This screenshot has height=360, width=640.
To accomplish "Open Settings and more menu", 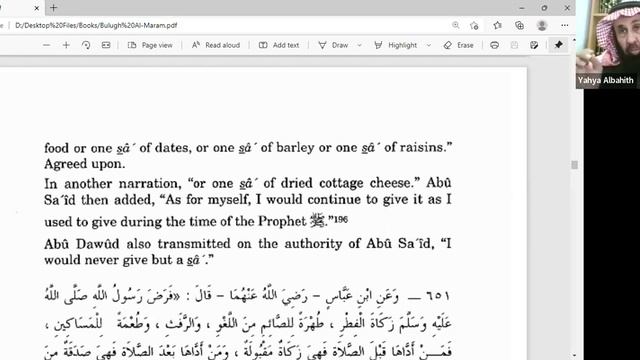I will [x=564, y=25].
